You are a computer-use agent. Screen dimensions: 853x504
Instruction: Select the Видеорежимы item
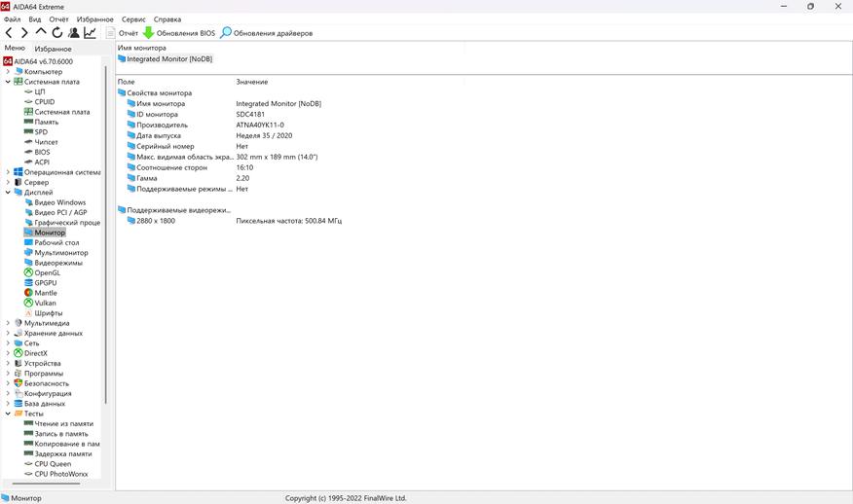coord(54,263)
